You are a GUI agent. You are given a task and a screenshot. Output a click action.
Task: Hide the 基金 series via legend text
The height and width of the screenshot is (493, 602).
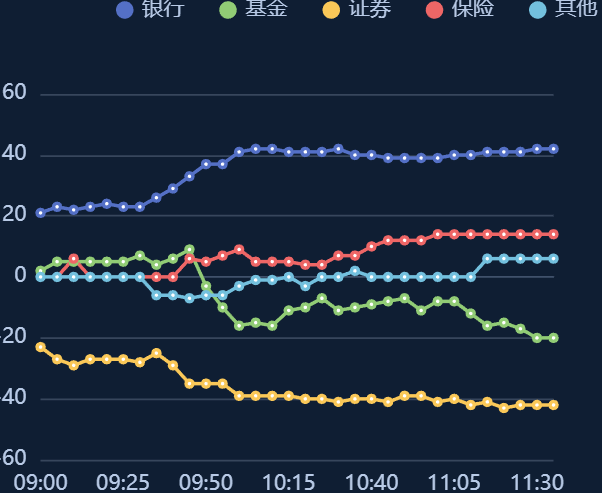(x=265, y=10)
